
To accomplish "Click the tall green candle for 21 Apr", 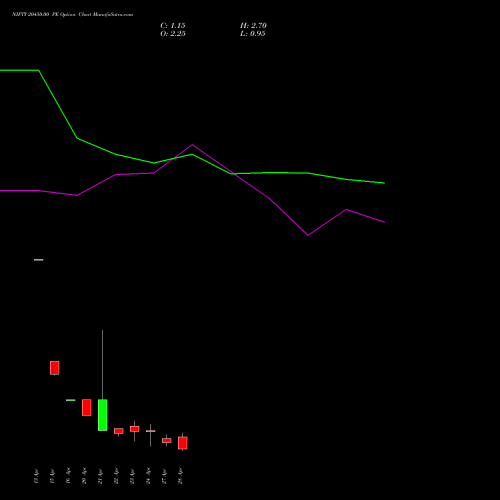I will point(103,415).
